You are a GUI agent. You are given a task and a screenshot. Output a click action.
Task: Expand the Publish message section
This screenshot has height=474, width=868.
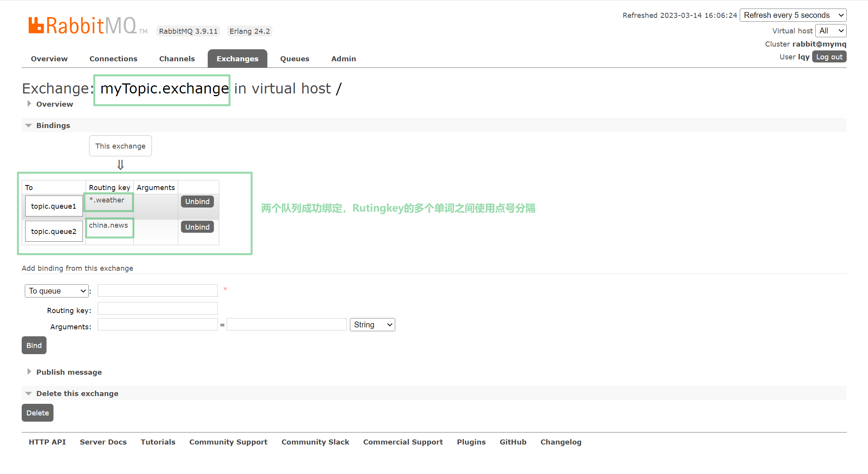[x=69, y=372]
